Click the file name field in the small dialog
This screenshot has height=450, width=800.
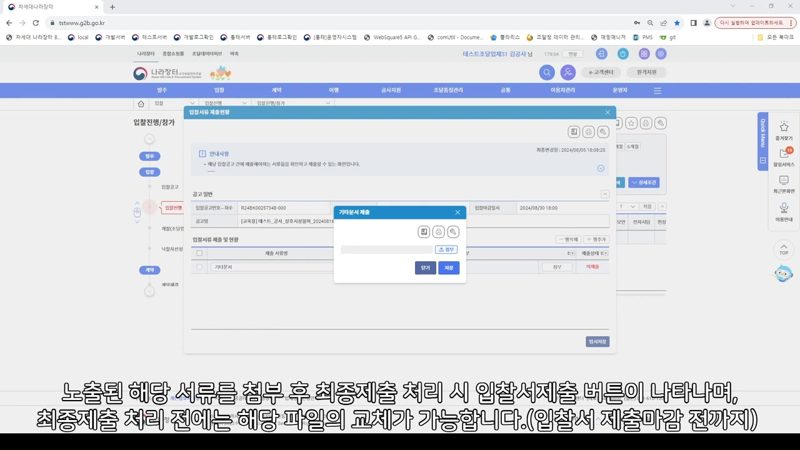pyautogui.click(x=387, y=249)
